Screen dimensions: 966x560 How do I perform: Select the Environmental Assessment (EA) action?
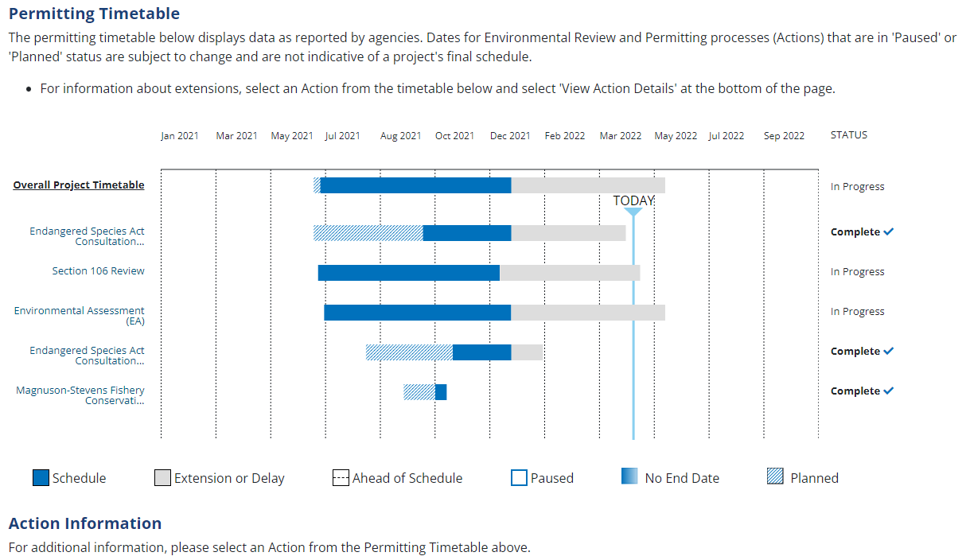pos(80,316)
